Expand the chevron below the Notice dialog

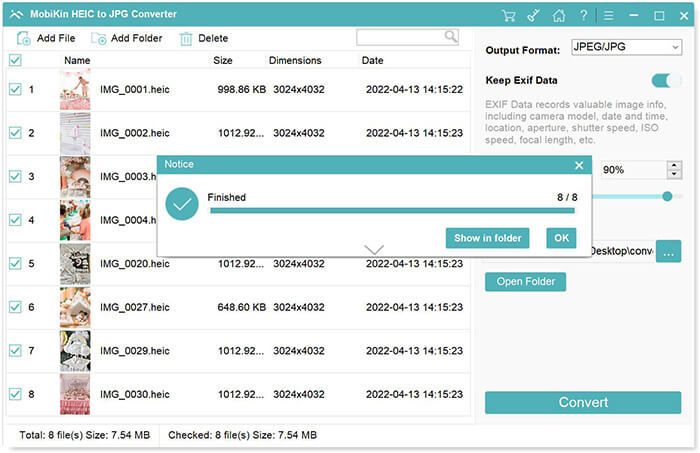[x=374, y=249]
